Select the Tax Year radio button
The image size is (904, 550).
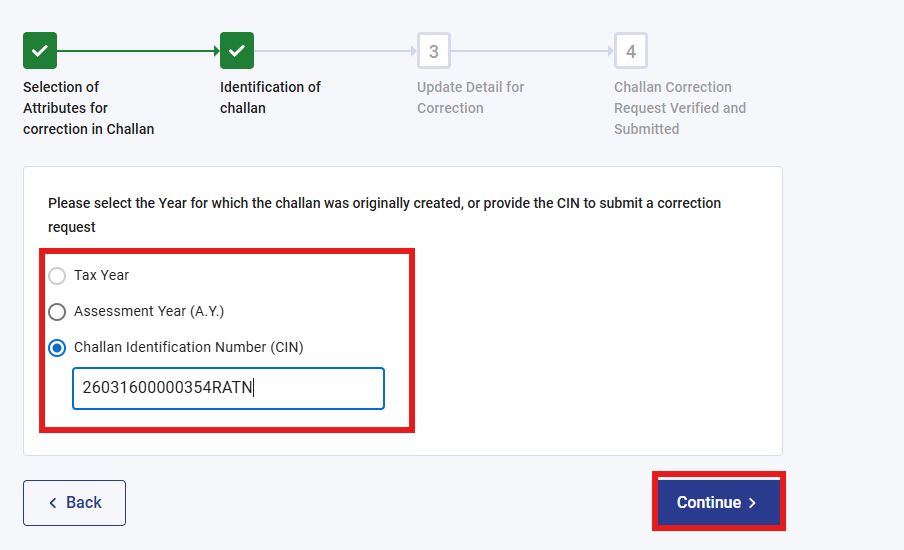(58, 276)
